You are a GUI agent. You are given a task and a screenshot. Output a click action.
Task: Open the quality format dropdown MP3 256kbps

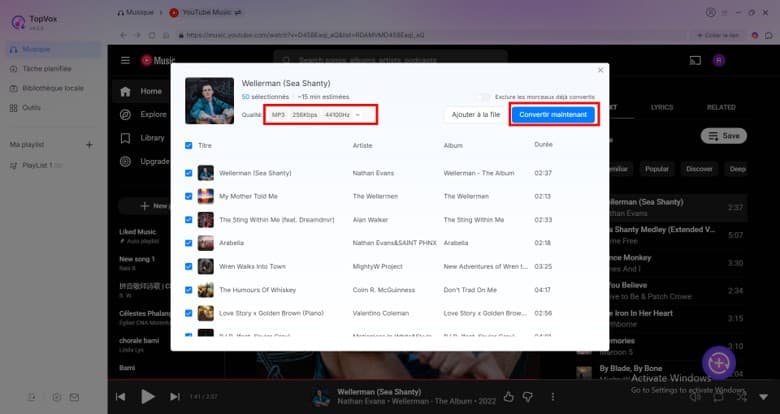point(316,115)
